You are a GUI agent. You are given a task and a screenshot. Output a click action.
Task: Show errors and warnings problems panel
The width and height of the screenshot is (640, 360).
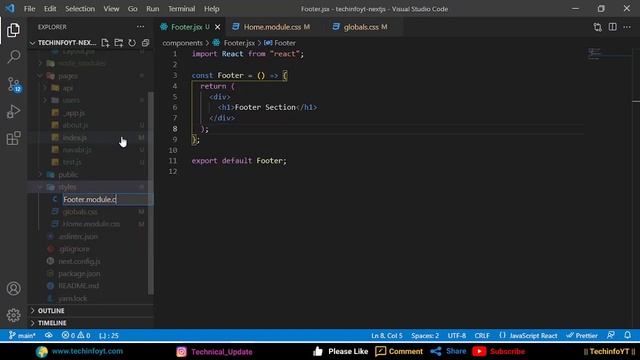[76, 336]
